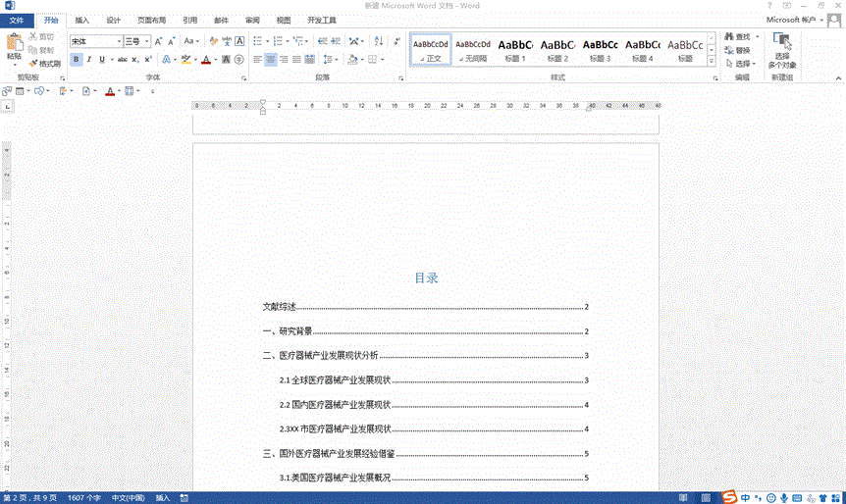The image size is (846, 504).
Task: Toggle Bold formatting
Action: pyautogui.click(x=77, y=60)
